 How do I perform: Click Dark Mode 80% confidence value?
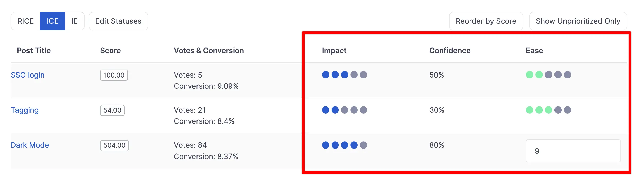point(437,145)
